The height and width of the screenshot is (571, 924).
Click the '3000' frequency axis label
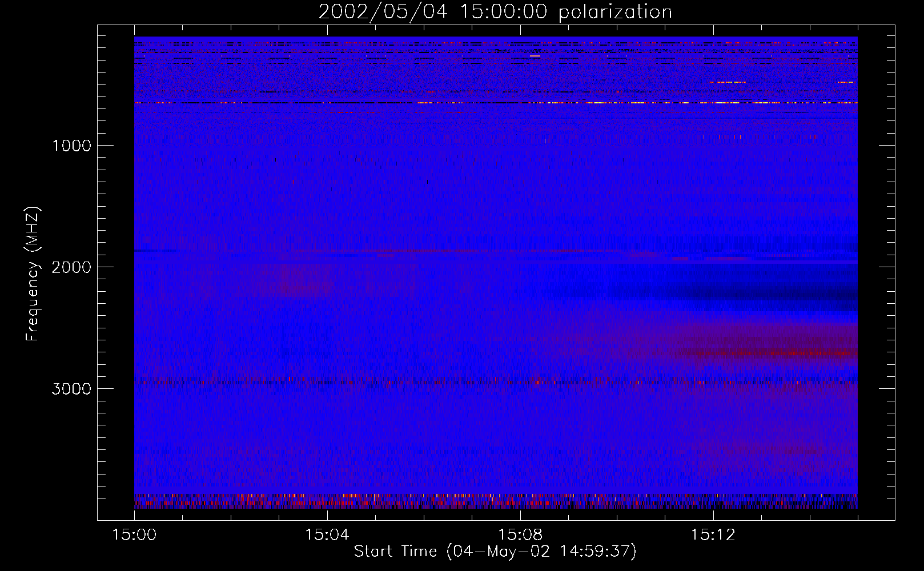(x=71, y=389)
